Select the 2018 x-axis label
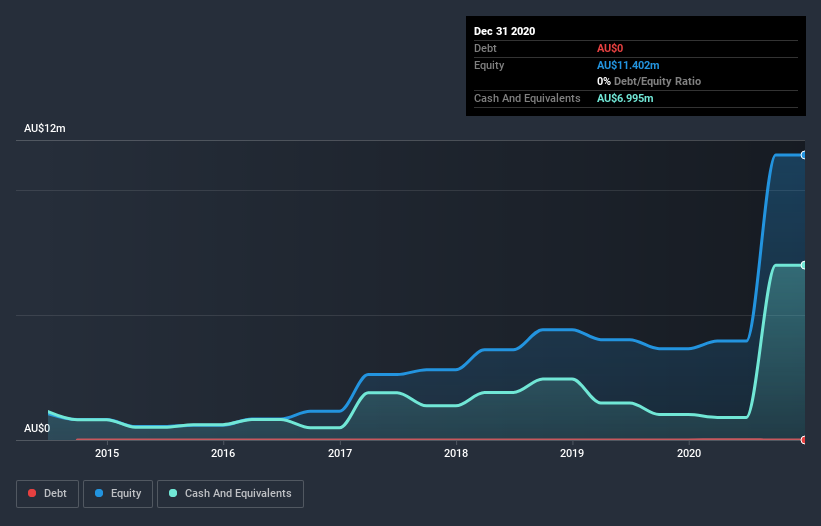The image size is (821, 526). [x=456, y=453]
